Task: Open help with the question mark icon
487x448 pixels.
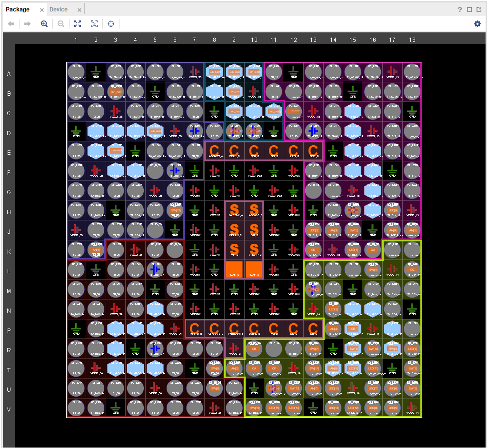Action: [x=460, y=10]
